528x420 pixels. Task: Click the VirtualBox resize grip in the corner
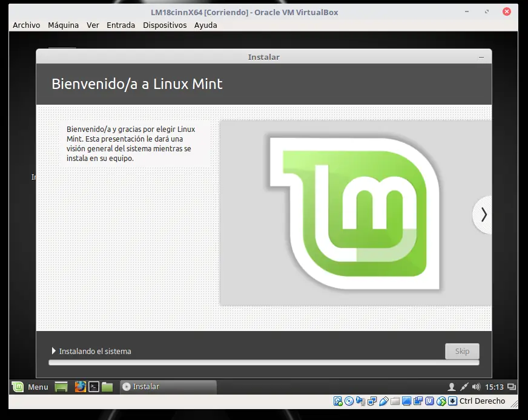(514, 404)
